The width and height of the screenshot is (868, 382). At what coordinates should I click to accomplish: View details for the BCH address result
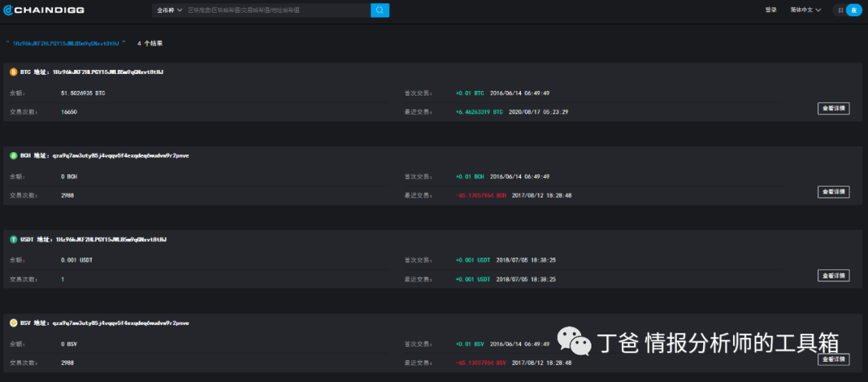click(x=833, y=191)
